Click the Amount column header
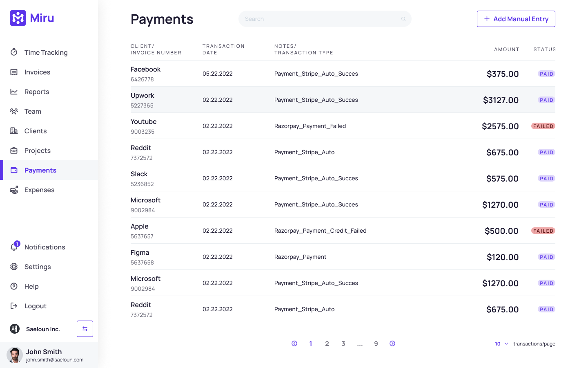The height and width of the screenshot is (368, 588). 507,49
